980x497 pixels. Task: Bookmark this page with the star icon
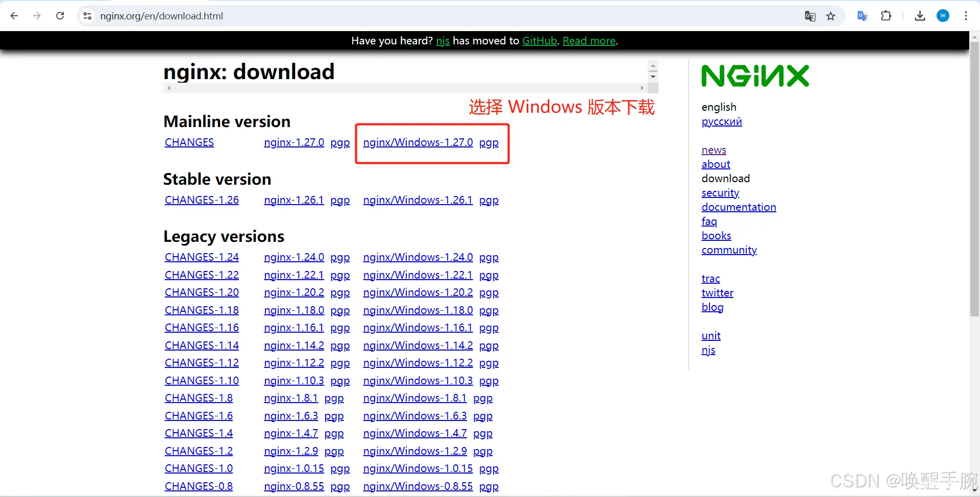(831, 16)
